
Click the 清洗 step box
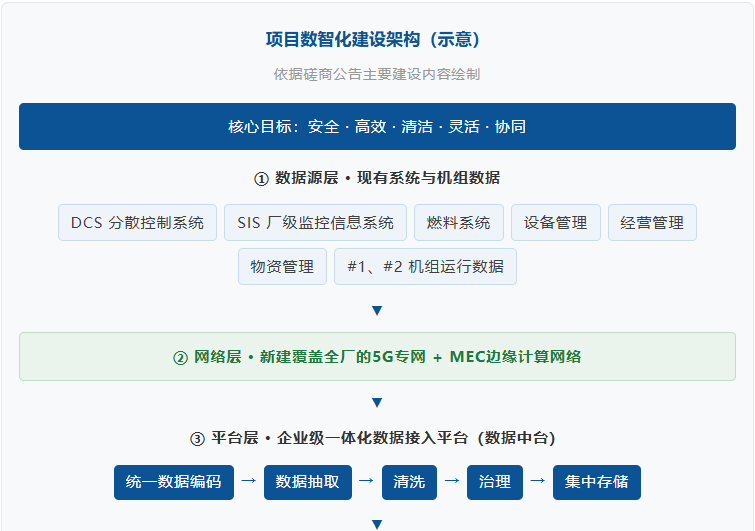409,482
